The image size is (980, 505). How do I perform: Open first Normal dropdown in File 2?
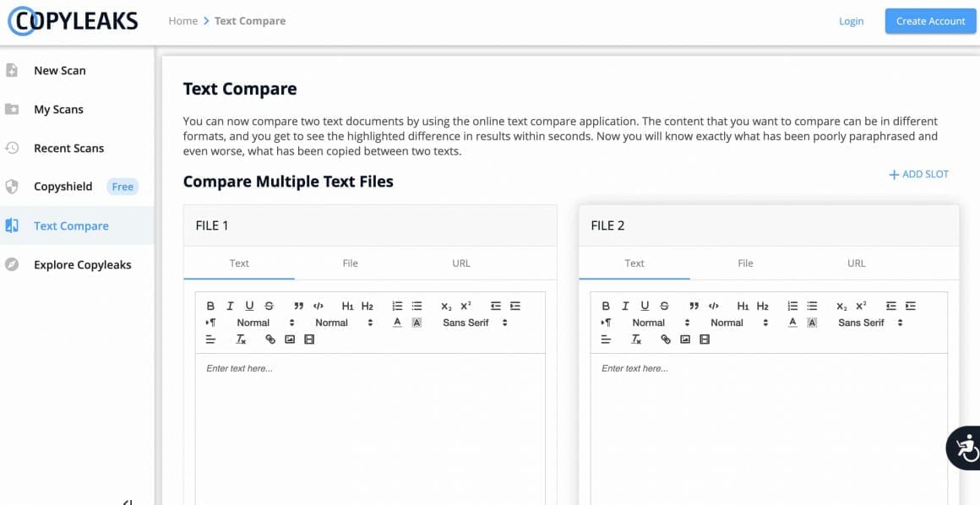pos(660,323)
